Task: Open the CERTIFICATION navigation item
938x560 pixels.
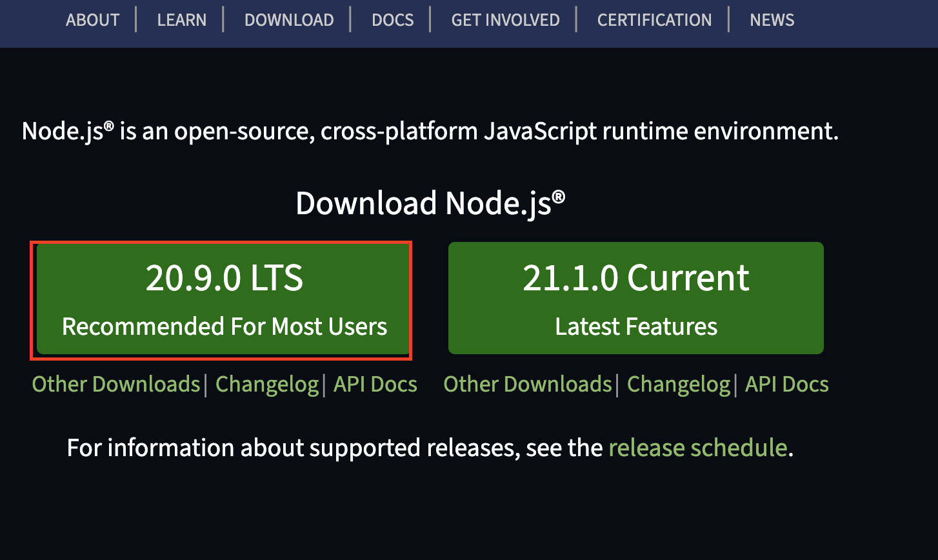Action: pos(654,20)
